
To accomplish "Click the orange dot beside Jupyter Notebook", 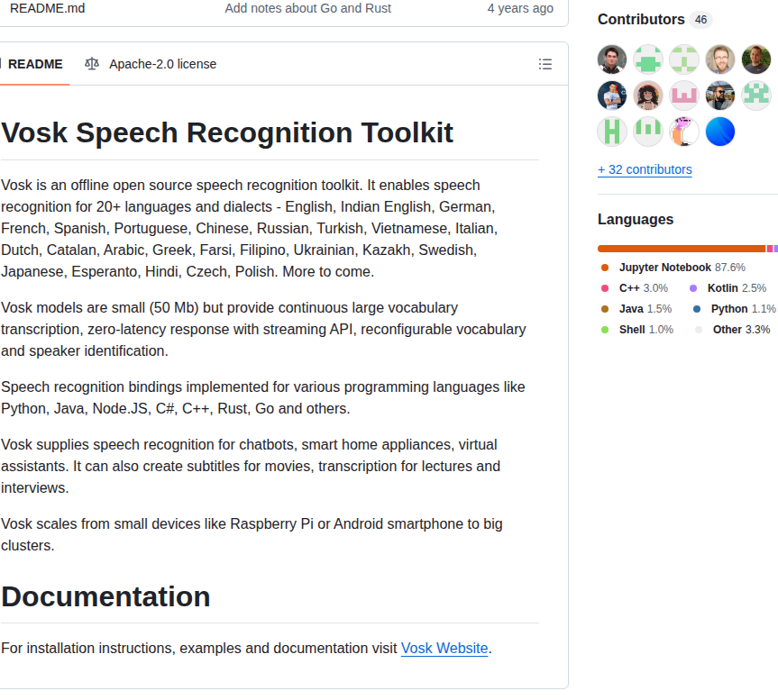I will 604,268.
